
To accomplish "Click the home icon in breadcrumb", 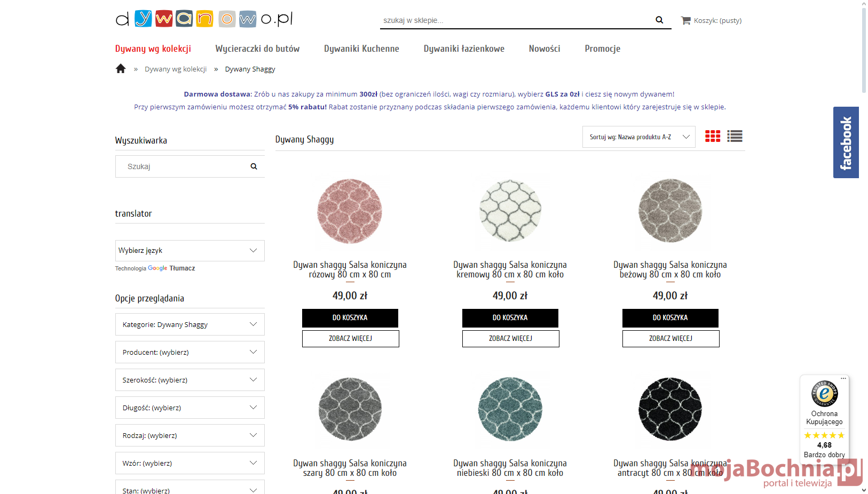I will coord(121,69).
